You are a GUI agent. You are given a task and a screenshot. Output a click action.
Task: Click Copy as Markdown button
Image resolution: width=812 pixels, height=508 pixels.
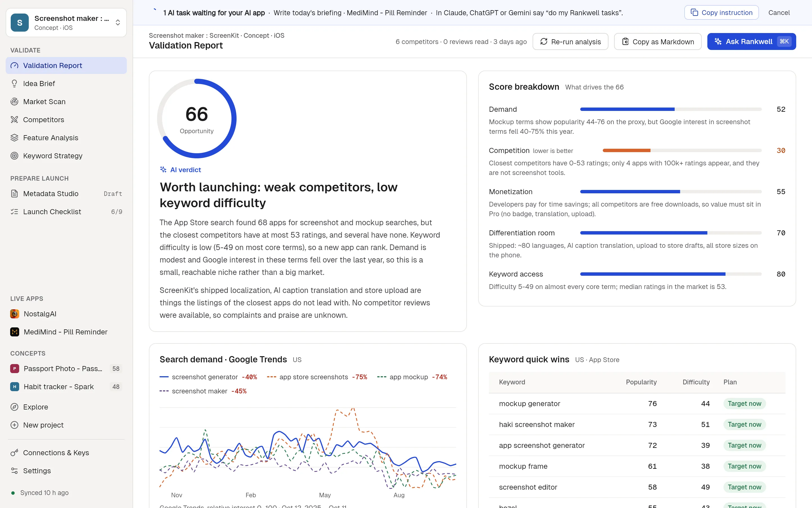(658, 42)
